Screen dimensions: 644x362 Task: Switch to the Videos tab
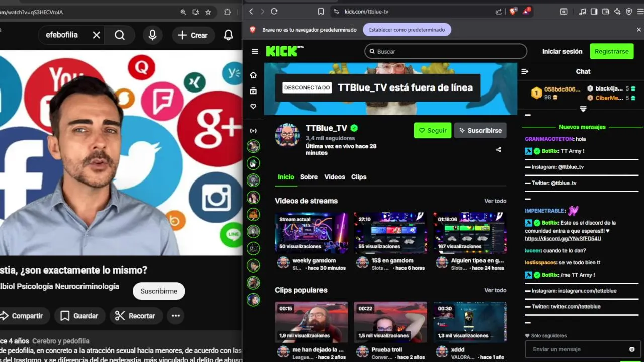(x=335, y=177)
